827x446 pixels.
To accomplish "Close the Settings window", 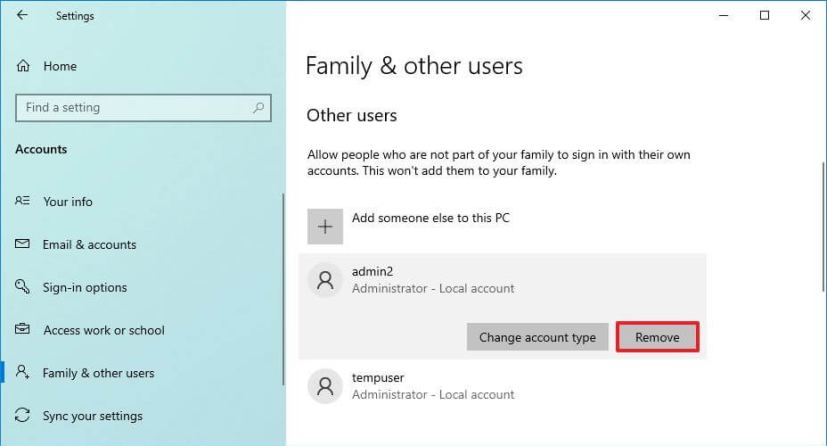I will (805, 15).
